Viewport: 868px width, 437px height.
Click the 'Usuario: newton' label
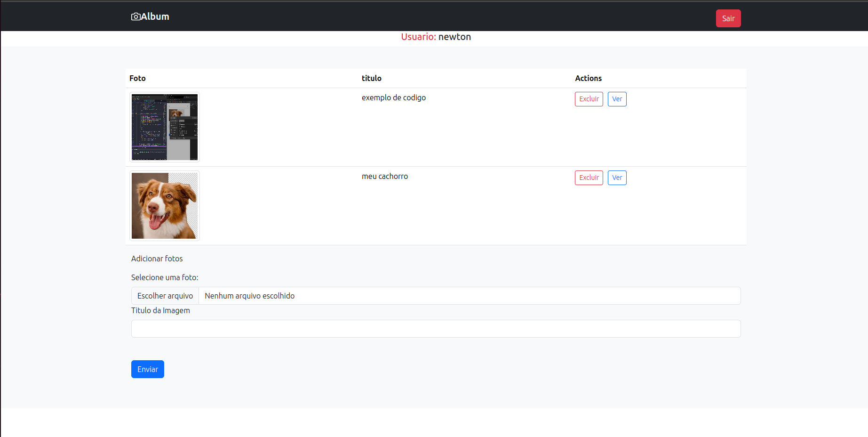pos(436,37)
